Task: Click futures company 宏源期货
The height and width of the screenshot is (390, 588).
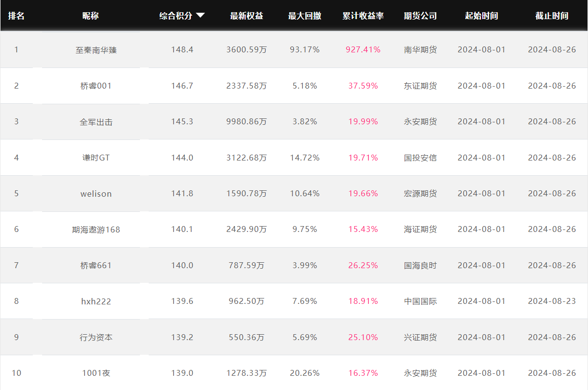Action: point(420,194)
